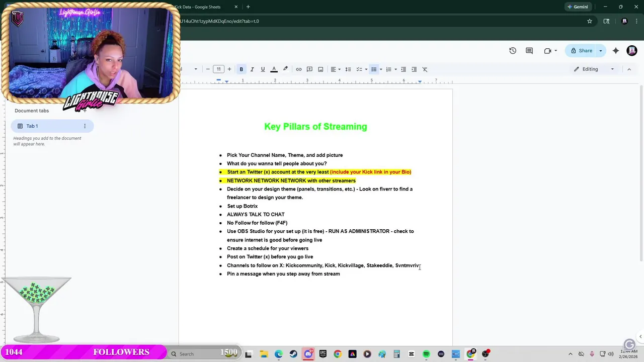Open Spotify from the taskbar
Viewport: 644px width, 362px height.
tap(426, 354)
